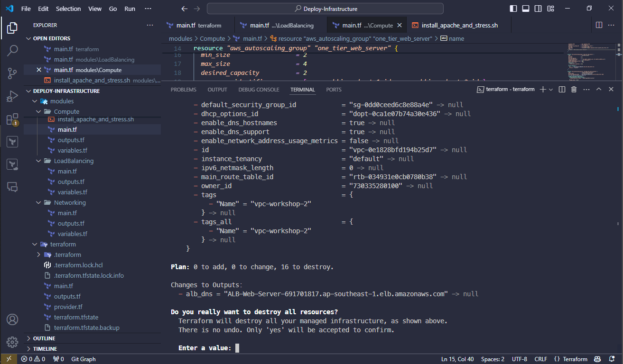
Task: Open the Edit menu
Action: (x=43, y=9)
